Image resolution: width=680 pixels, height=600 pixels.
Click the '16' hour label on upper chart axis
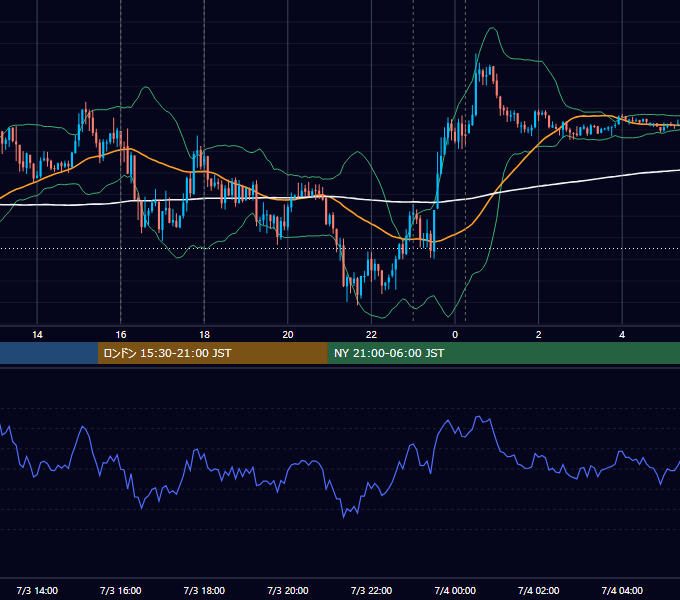[121, 335]
